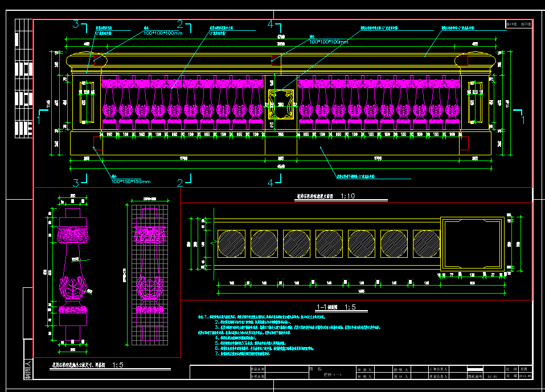Image resolution: width=545 pixels, height=392 pixels.
Task: Click the '审定人' cell in the title block
Action: pyautogui.click(x=364, y=369)
